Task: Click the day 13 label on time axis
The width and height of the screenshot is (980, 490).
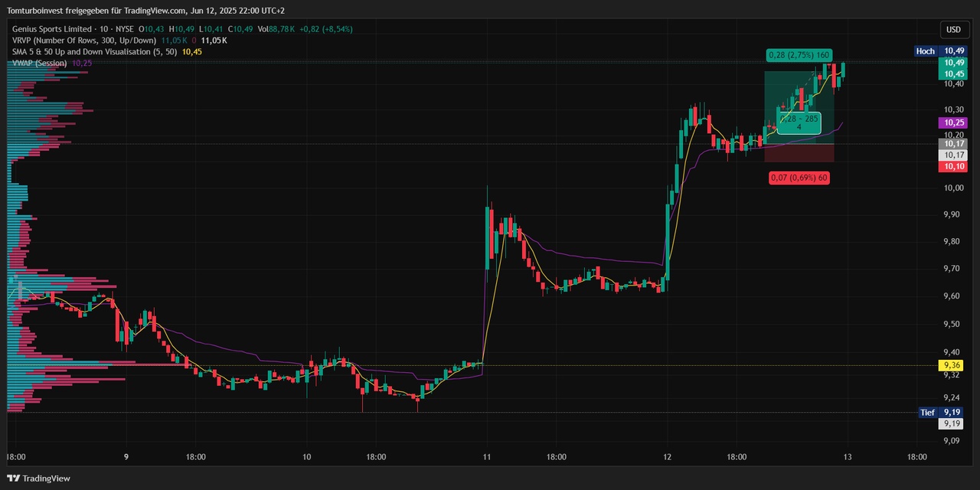Action: (x=848, y=457)
